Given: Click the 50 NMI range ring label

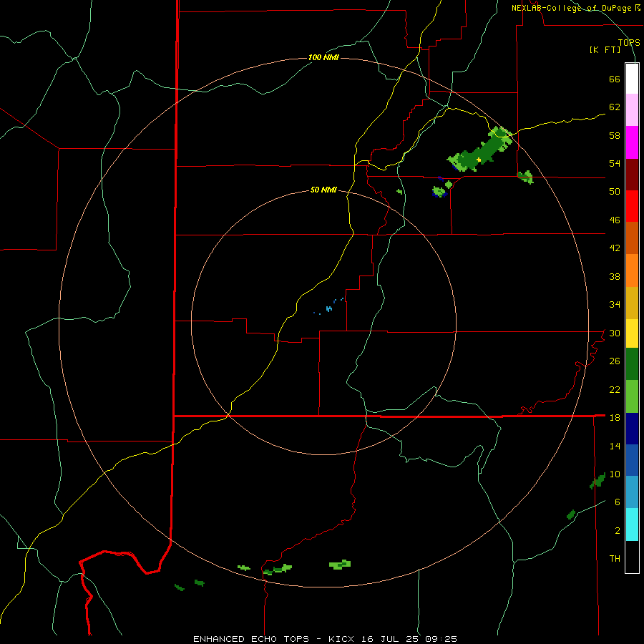Looking at the screenshot, I should (x=323, y=190).
